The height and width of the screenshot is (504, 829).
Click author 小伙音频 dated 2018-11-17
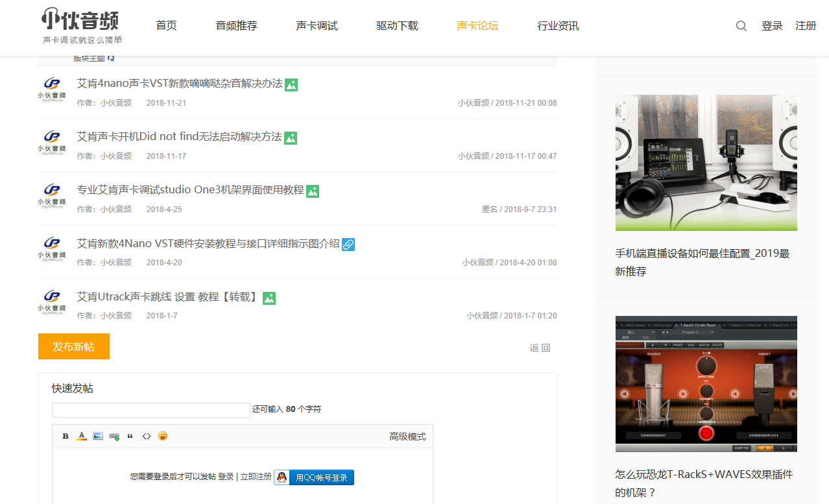click(115, 156)
